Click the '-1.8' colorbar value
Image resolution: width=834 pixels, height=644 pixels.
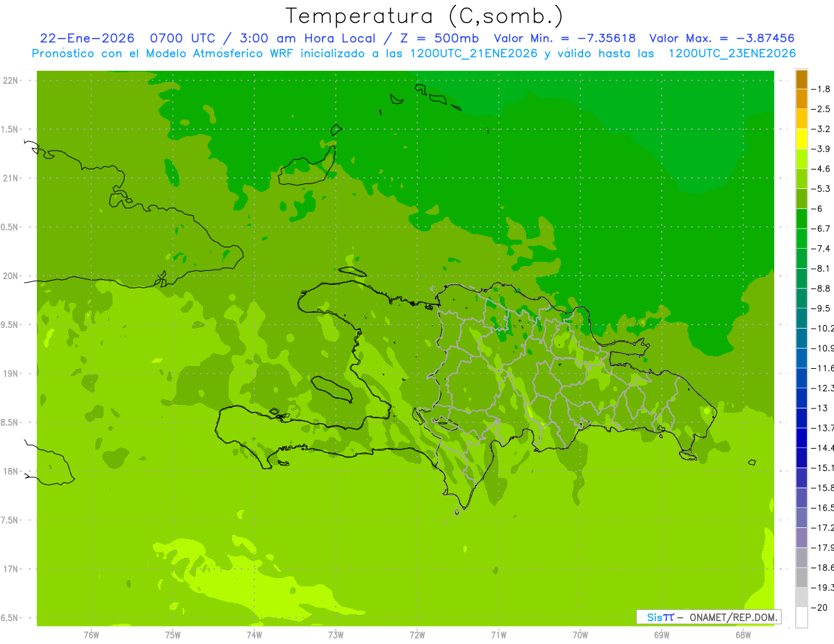point(821,89)
